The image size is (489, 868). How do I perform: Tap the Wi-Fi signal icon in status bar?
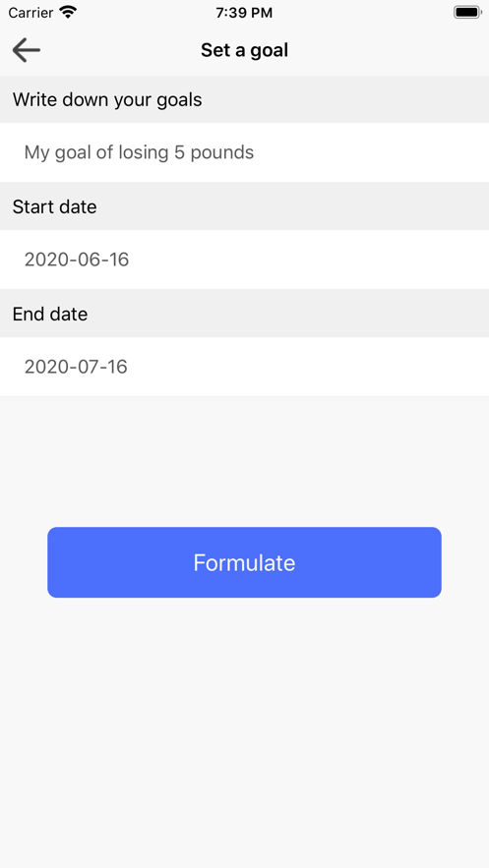68,12
